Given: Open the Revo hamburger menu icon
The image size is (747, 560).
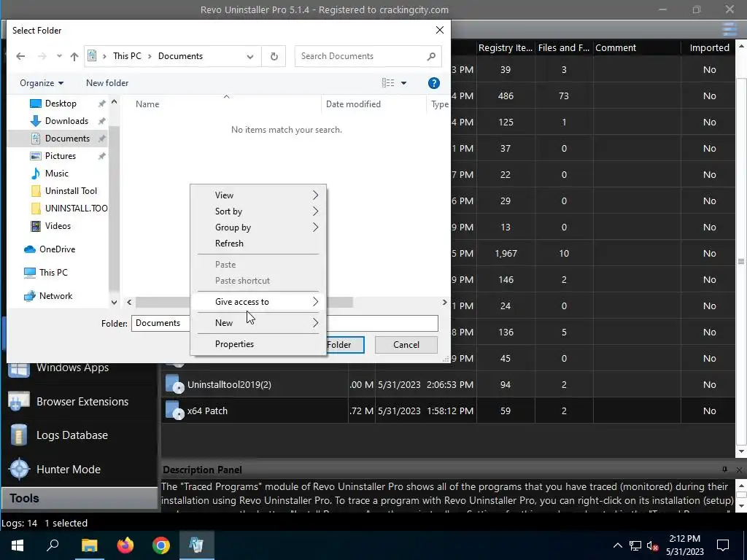Looking at the screenshot, I should click(729, 29).
